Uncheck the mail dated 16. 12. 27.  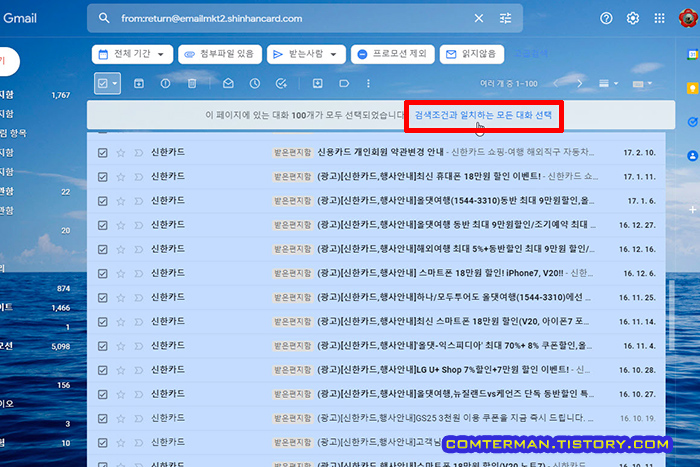click(x=103, y=225)
